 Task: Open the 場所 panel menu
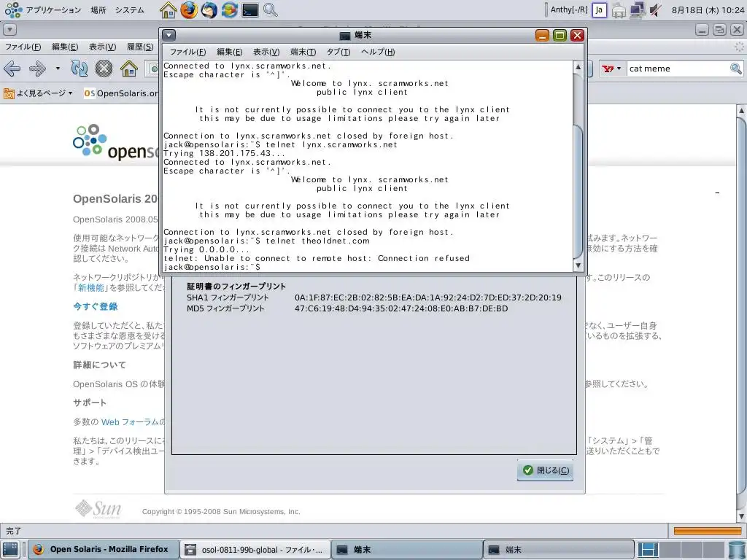pyautogui.click(x=98, y=10)
